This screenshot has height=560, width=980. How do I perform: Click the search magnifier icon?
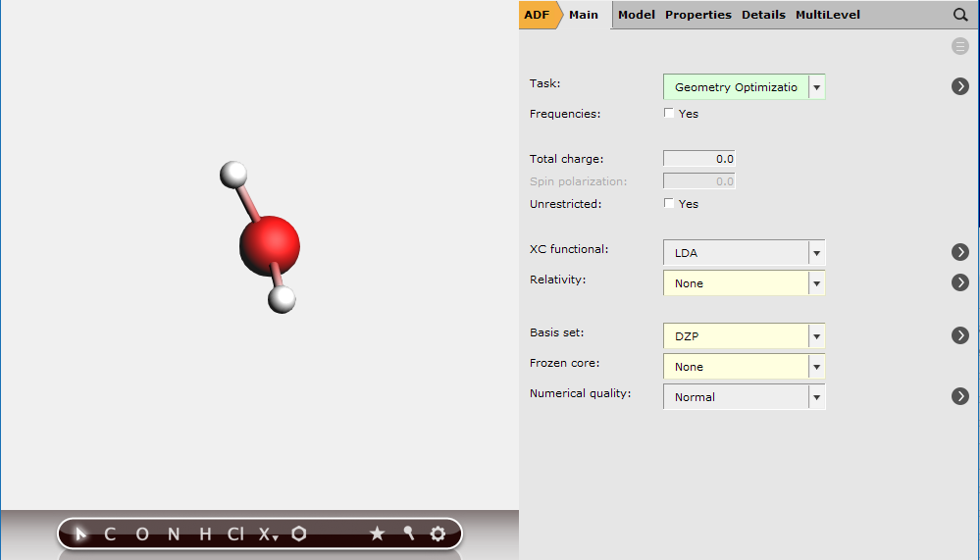pyautogui.click(x=959, y=15)
